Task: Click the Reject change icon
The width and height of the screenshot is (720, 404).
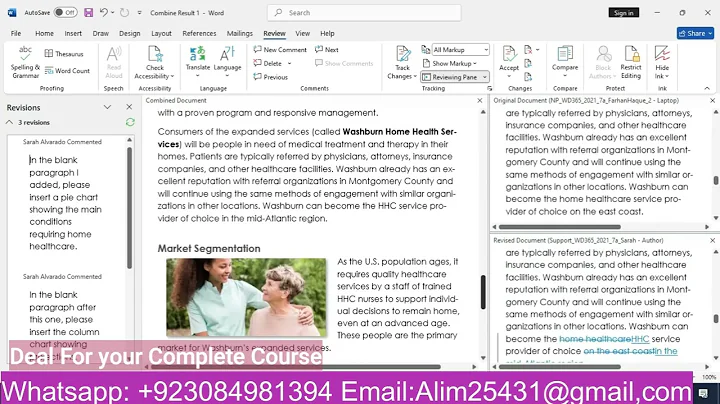Action: (529, 50)
